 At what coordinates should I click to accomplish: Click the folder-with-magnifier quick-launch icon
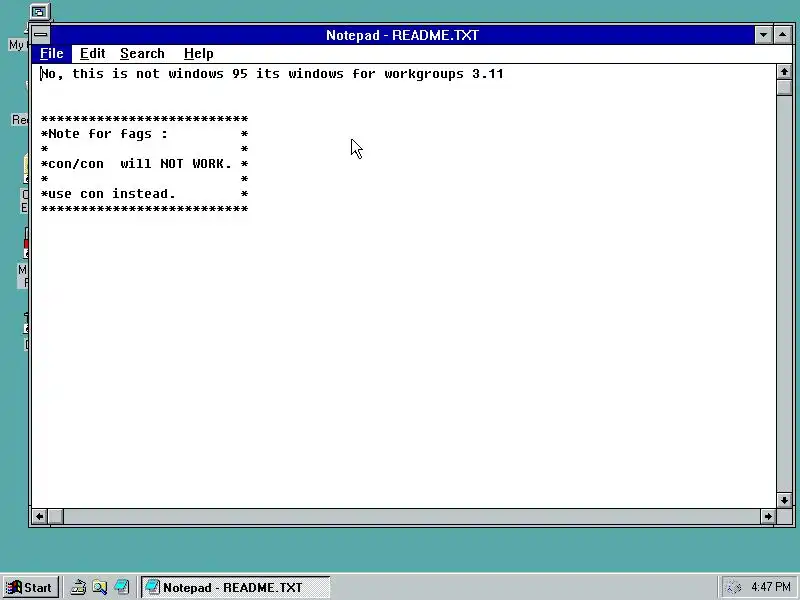(99, 587)
